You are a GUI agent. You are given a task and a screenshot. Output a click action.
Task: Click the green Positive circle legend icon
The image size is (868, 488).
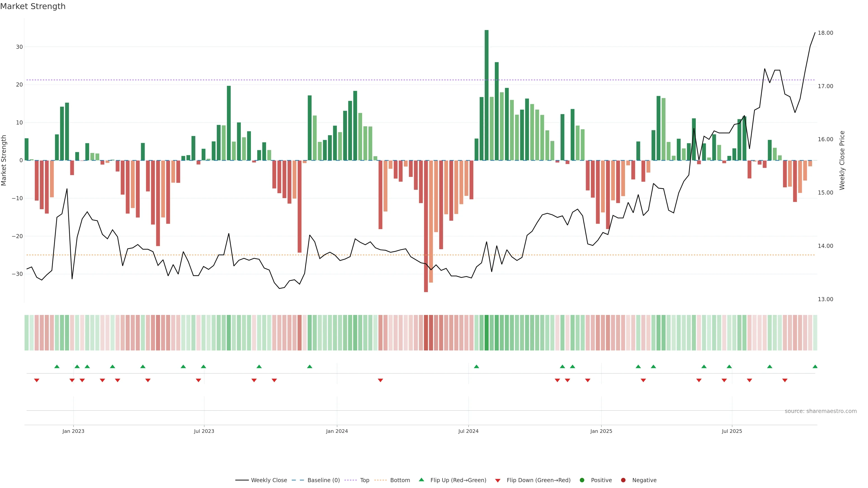(582, 480)
